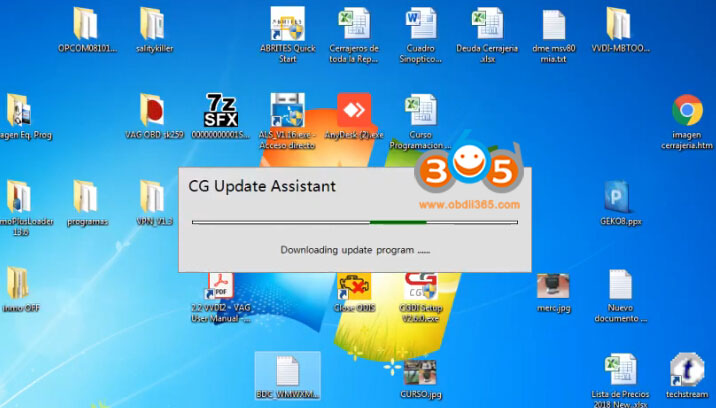The width and height of the screenshot is (716, 408).
Task: Open dme msv80 mia.txt file
Action: coord(554,25)
